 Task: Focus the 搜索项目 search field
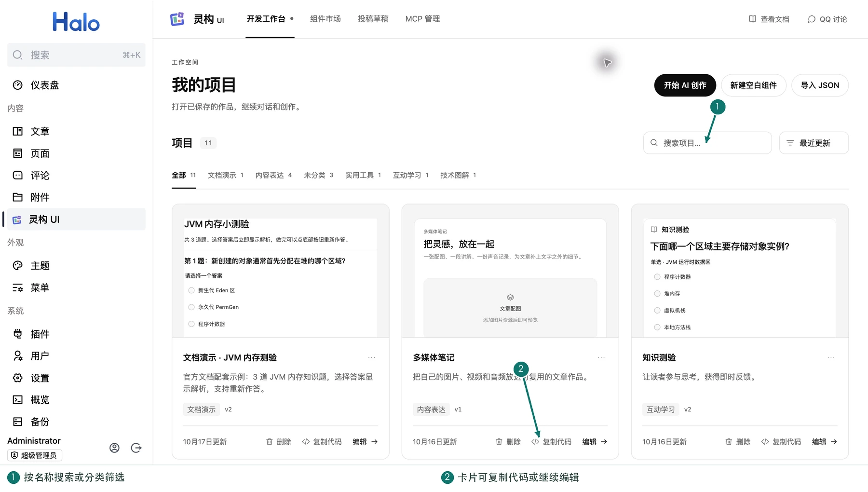(x=707, y=143)
